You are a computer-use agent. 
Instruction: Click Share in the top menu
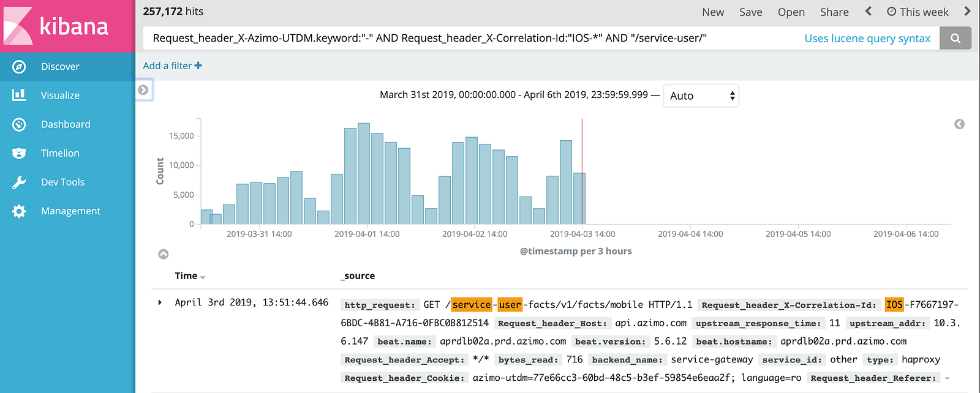click(x=834, y=12)
